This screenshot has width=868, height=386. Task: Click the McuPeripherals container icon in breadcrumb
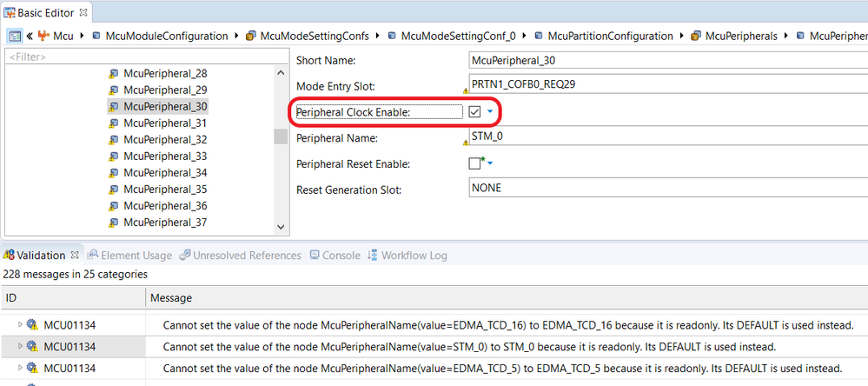[x=696, y=37]
